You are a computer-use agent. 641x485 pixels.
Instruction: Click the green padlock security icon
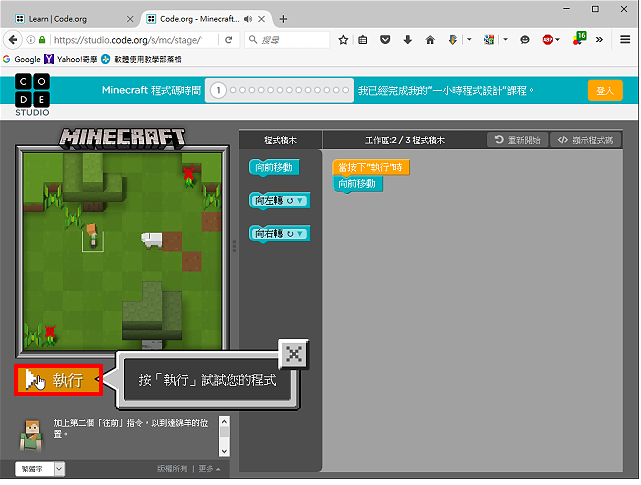pyautogui.click(x=42, y=40)
